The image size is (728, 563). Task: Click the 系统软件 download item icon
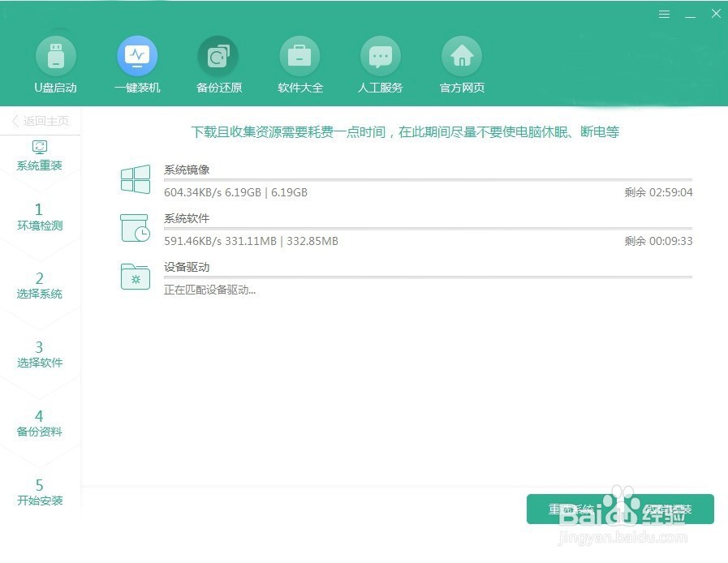tap(135, 230)
